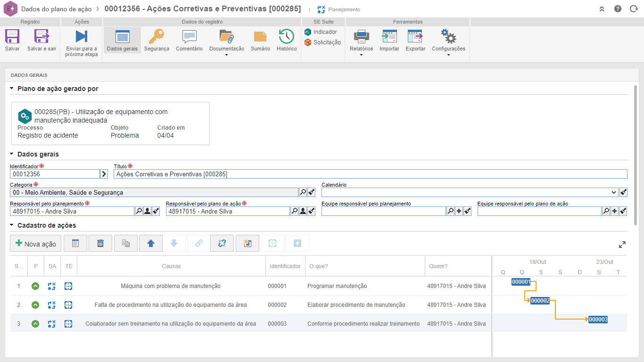
Task: Click the Planejamento status label in the header
Action: tap(344, 9)
